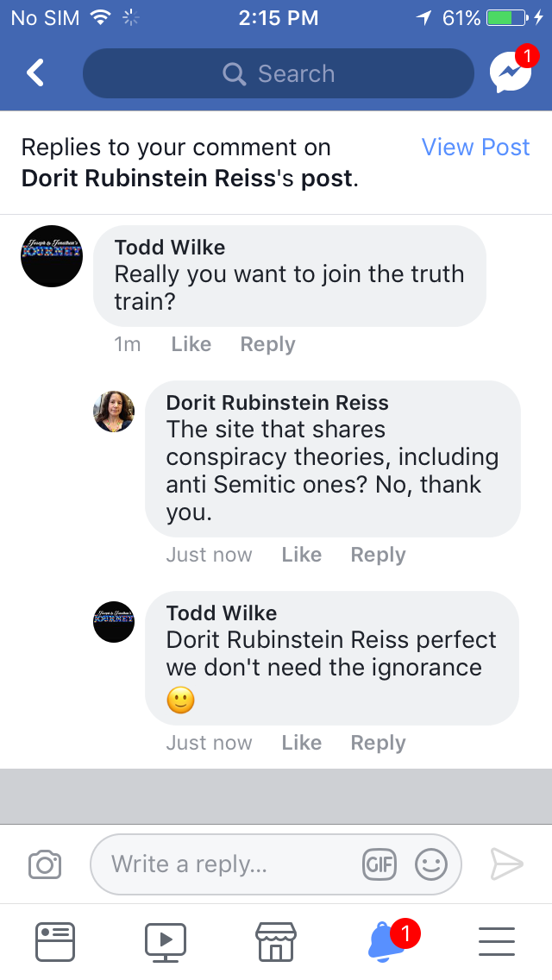Like Dorit Rubinstein Reiss's reply
Viewport: 552px width, 980px height.
coord(301,555)
